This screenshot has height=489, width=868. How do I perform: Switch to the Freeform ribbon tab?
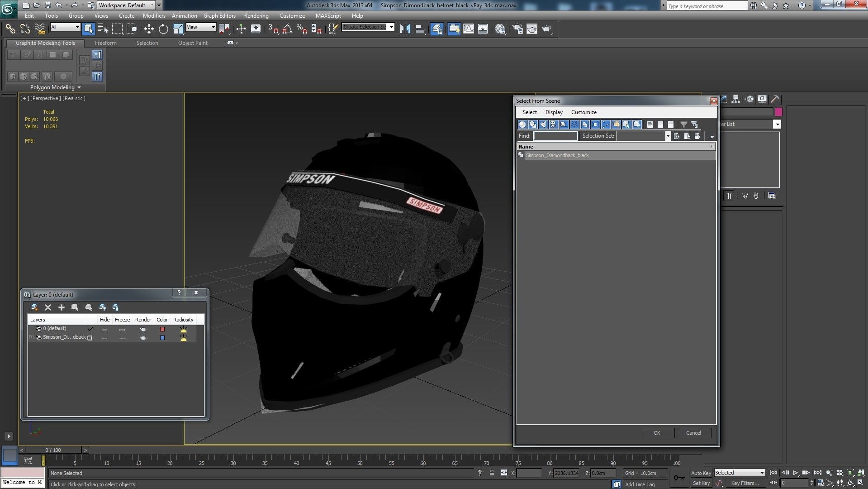[x=105, y=43]
